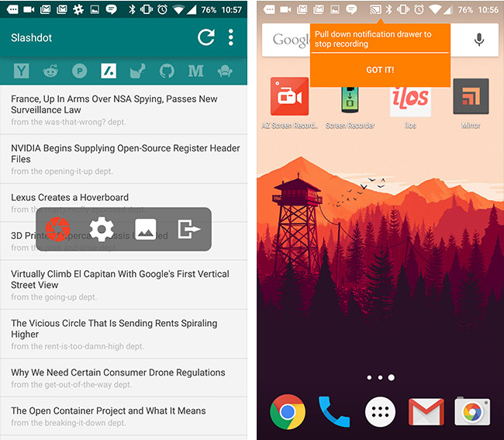Screen dimensions: 504x440
Task: Switch to the Product Hunt P tab
Action: pos(79,71)
